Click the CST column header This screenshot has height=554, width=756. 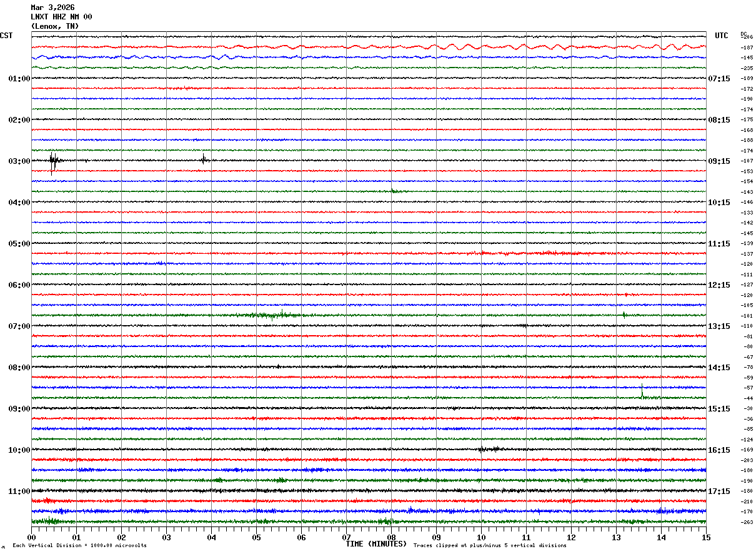[x=6, y=36]
